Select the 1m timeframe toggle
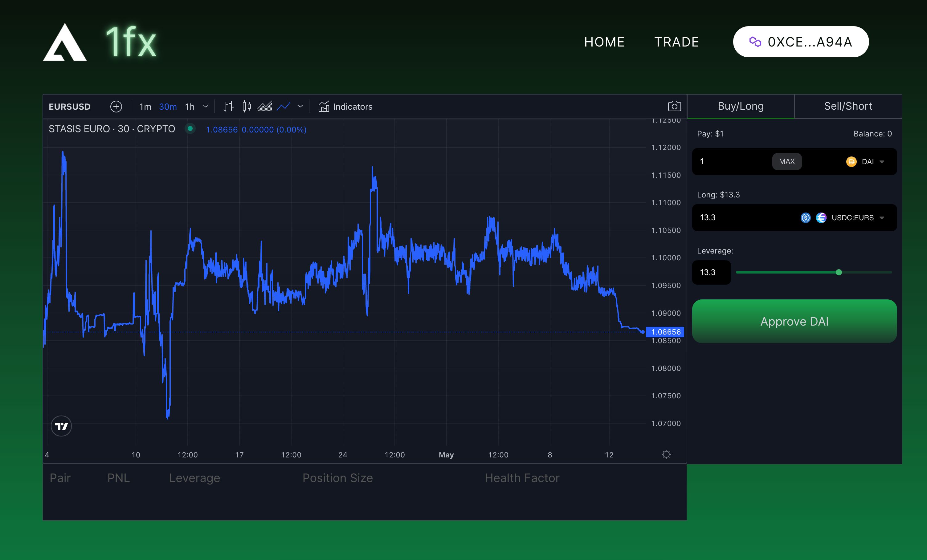This screenshot has height=560, width=927. point(144,107)
